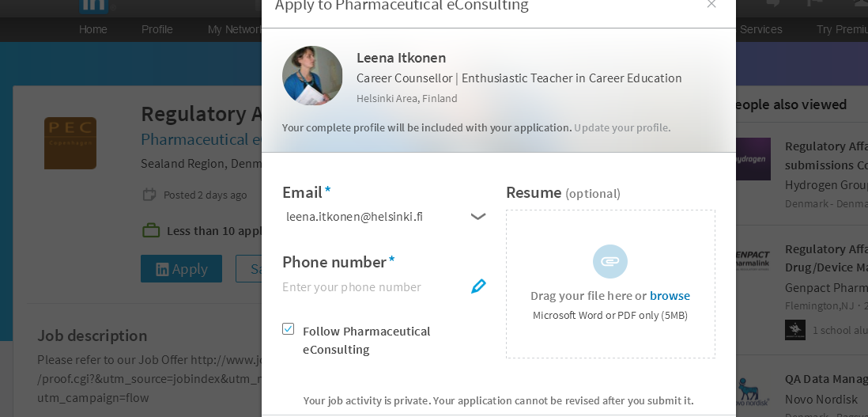Close the Apply dialog with the X
The width and height of the screenshot is (868, 417).
point(711,5)
